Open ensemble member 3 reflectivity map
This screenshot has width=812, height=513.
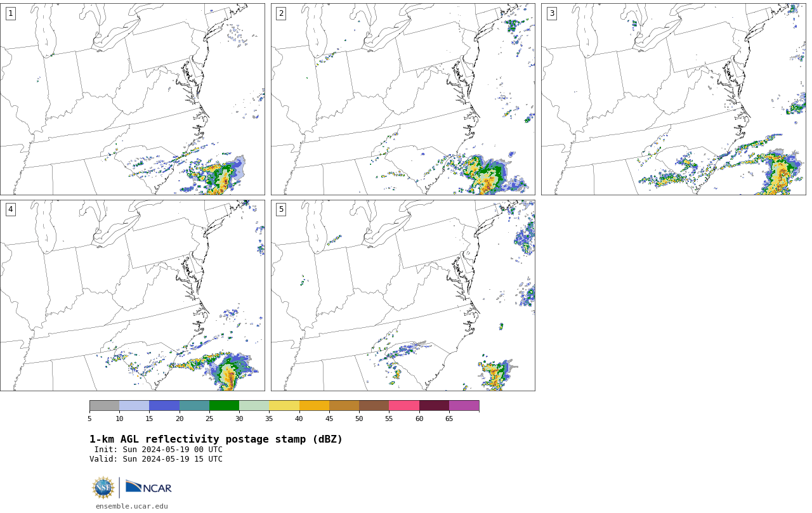[673, 99]
